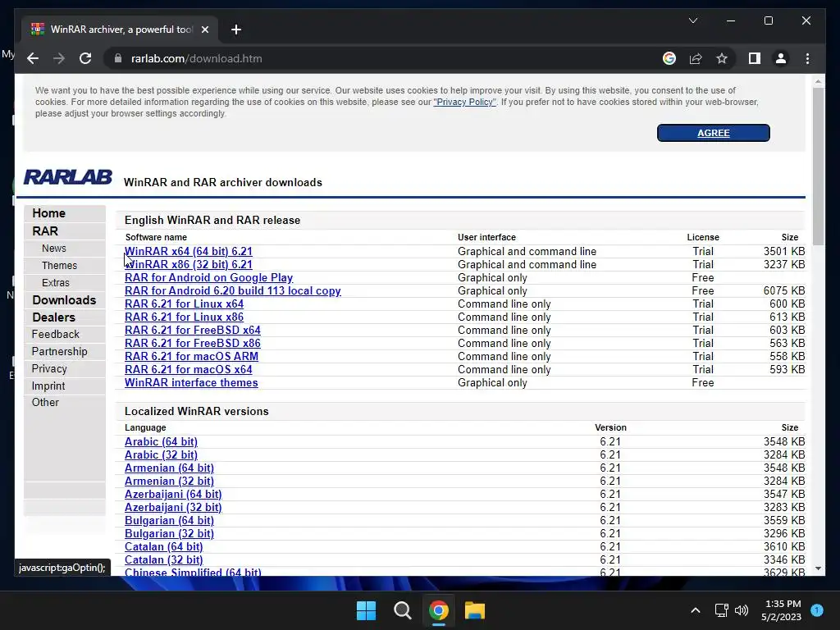
Task: Open Other in the sidebar
Action: [x=45, y=402]
